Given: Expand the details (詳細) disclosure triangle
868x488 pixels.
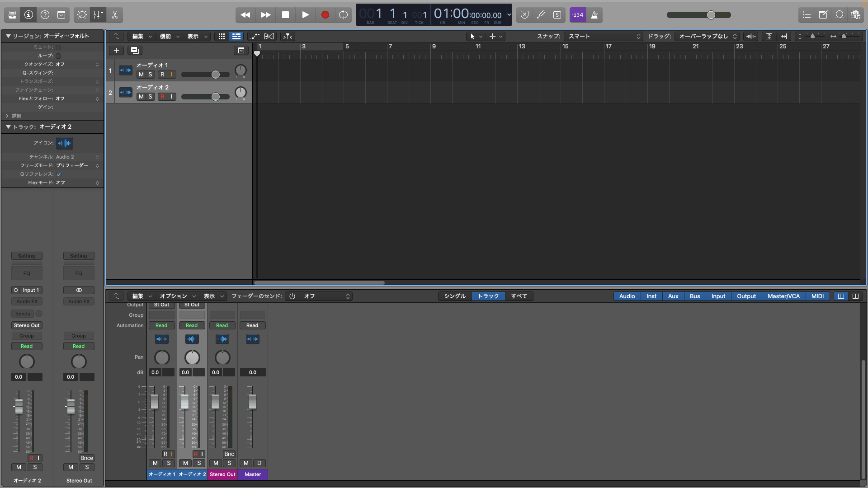Looking at the screenshot, I should coord(7,116).
